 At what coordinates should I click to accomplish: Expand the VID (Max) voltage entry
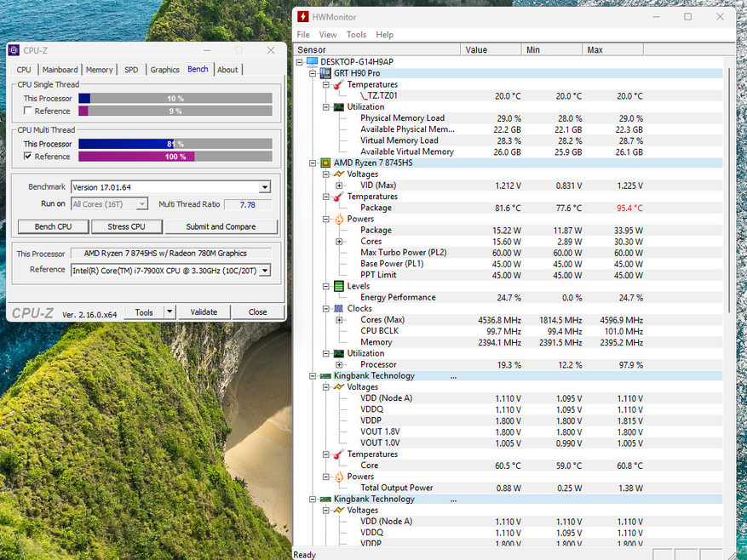[x=339, y=186]
